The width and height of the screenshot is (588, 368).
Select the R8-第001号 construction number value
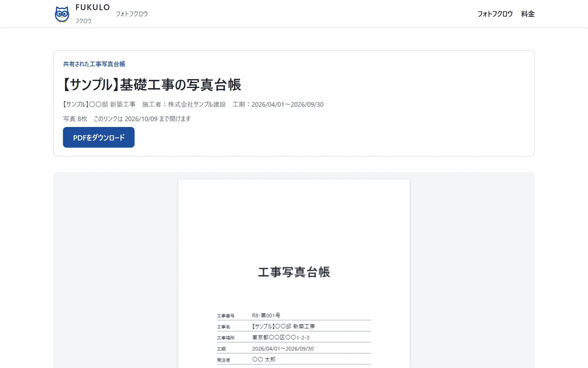266,315
